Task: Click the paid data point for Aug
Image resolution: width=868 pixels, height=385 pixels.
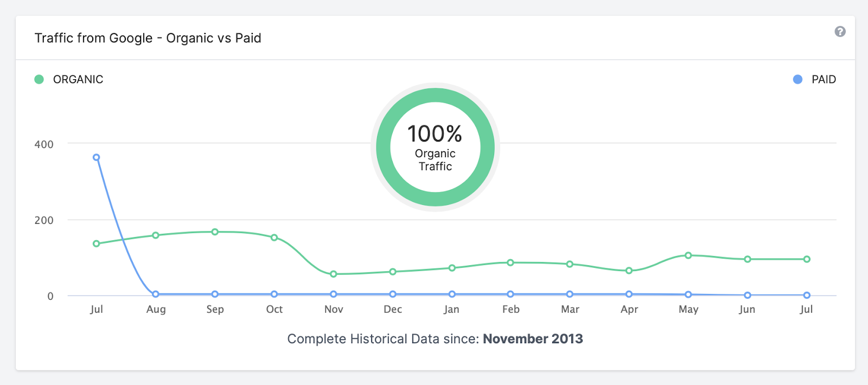Action: pyautogui.click(x=156, y=294)
